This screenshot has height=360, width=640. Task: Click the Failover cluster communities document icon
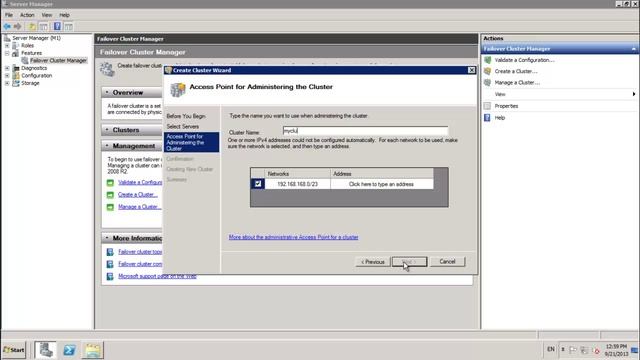(x=110, y=264)
